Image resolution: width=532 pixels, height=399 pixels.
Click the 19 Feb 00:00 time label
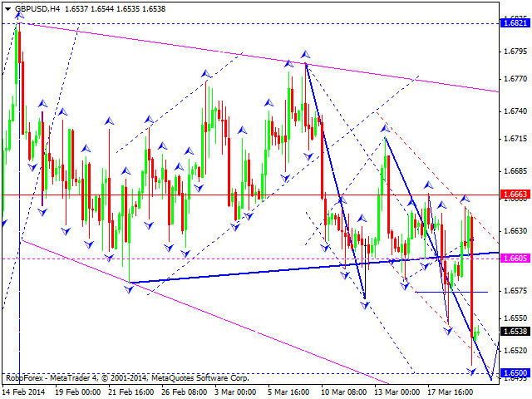[77, 392]
